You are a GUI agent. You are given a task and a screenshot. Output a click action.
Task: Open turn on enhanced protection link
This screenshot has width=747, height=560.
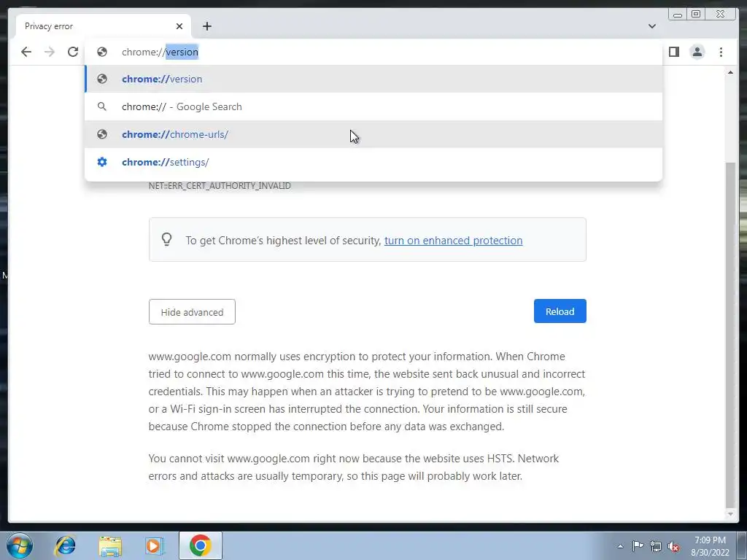tap(453, 241)
